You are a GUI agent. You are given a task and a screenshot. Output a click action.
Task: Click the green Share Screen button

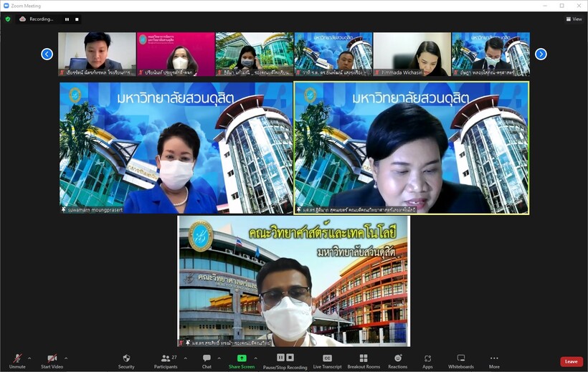point(242,361)
